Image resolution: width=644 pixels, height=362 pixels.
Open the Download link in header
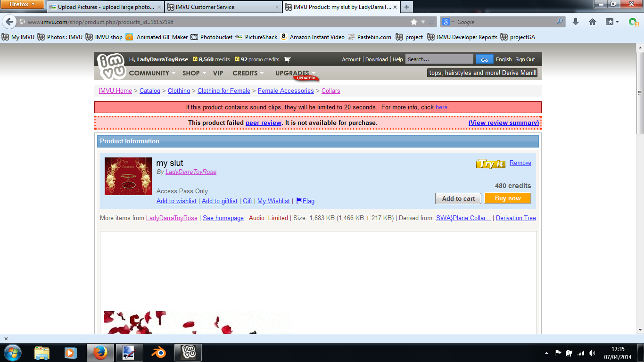377,59
